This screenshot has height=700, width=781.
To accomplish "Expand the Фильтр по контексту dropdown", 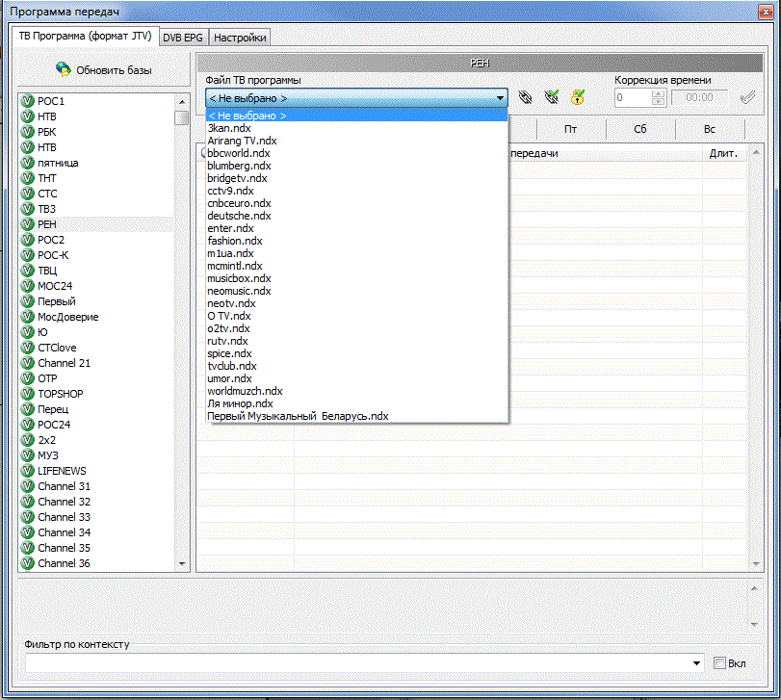I will coord(697,663).
